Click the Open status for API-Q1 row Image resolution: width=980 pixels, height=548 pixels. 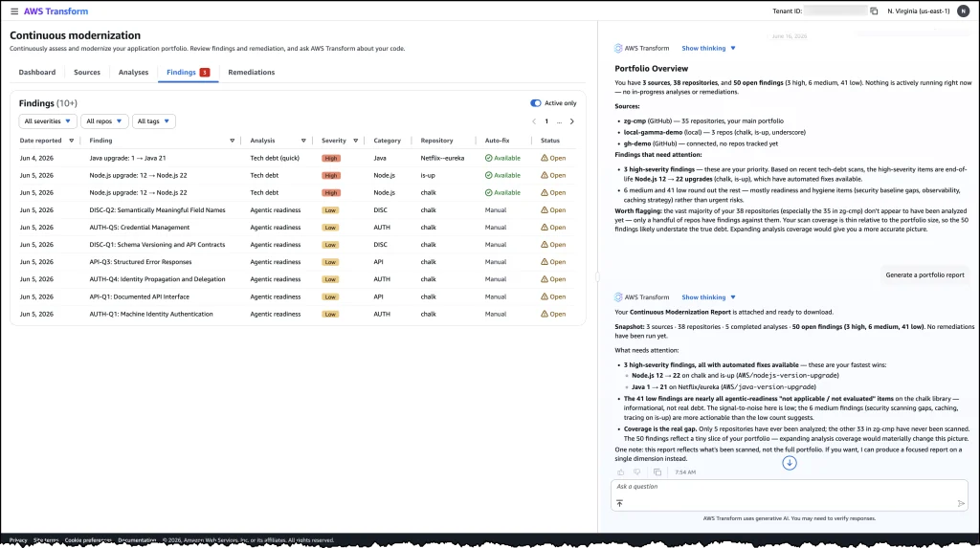(x=553, y=296)
